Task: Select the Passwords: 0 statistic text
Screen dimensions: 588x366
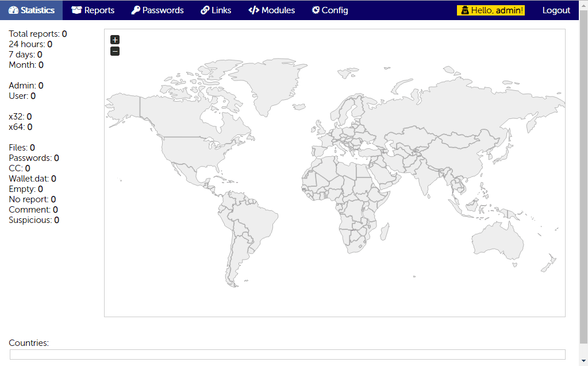Action: (x=34, y=158)
